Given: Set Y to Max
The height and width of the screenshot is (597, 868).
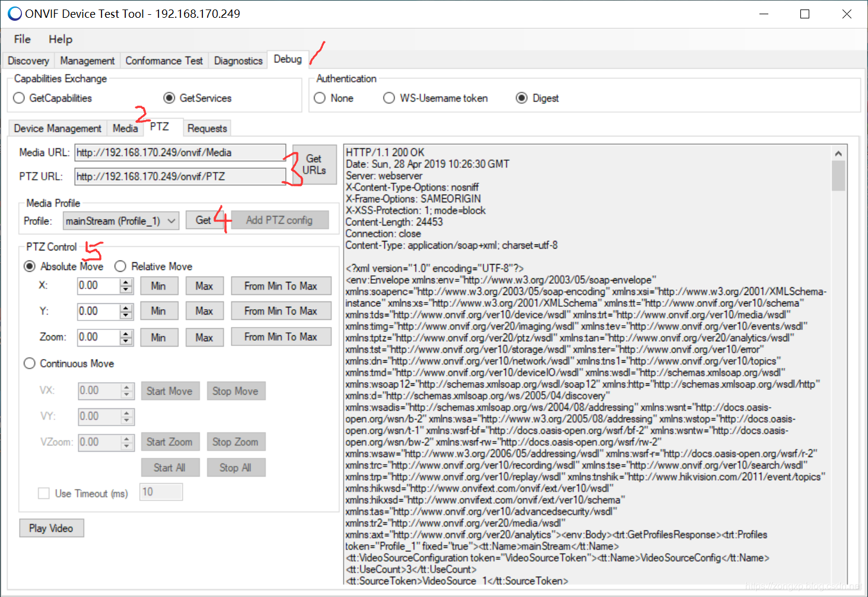Looking at the screenshot, I should coord(204,311).
